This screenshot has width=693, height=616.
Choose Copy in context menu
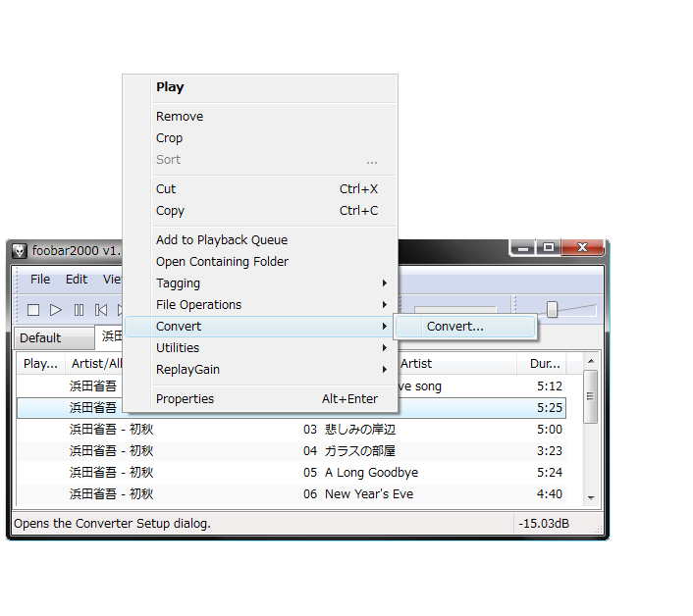260,211
